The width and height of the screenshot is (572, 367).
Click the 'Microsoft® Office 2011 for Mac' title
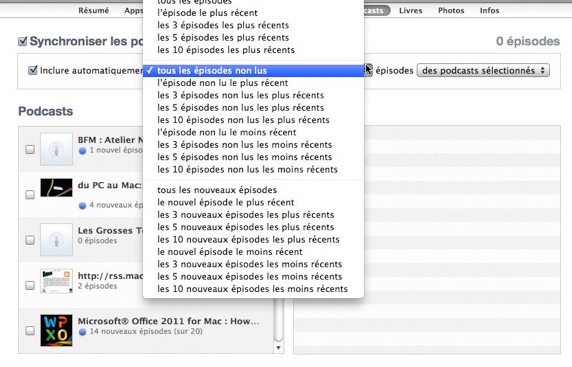point(168,321)
